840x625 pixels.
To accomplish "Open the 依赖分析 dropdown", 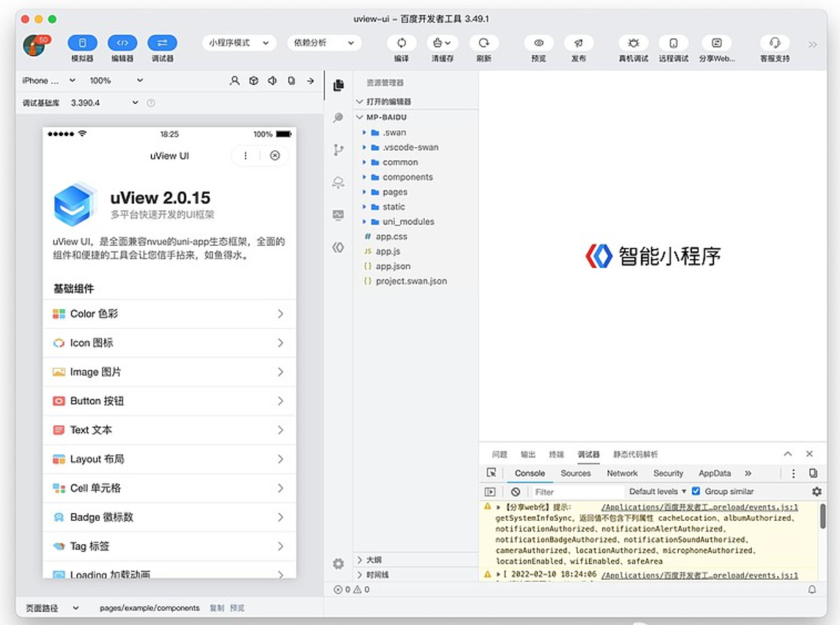I will [324, 43].
